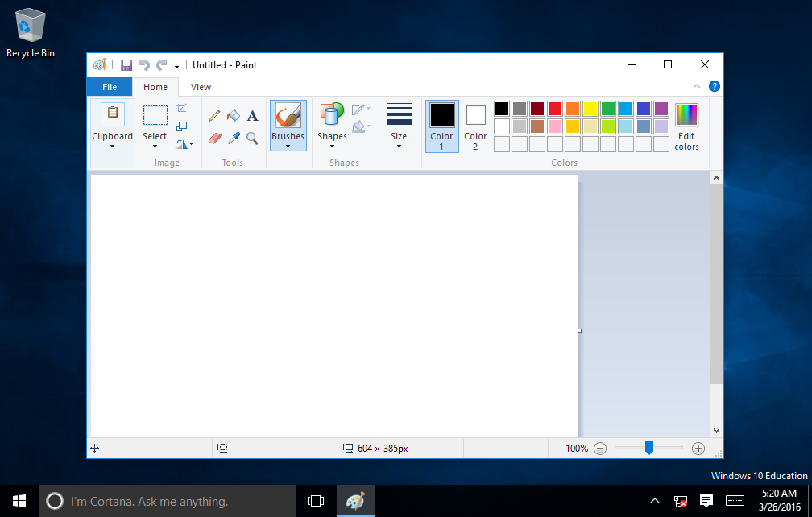
Task: Click the Paint app icon in title bar
Action: 99,64
